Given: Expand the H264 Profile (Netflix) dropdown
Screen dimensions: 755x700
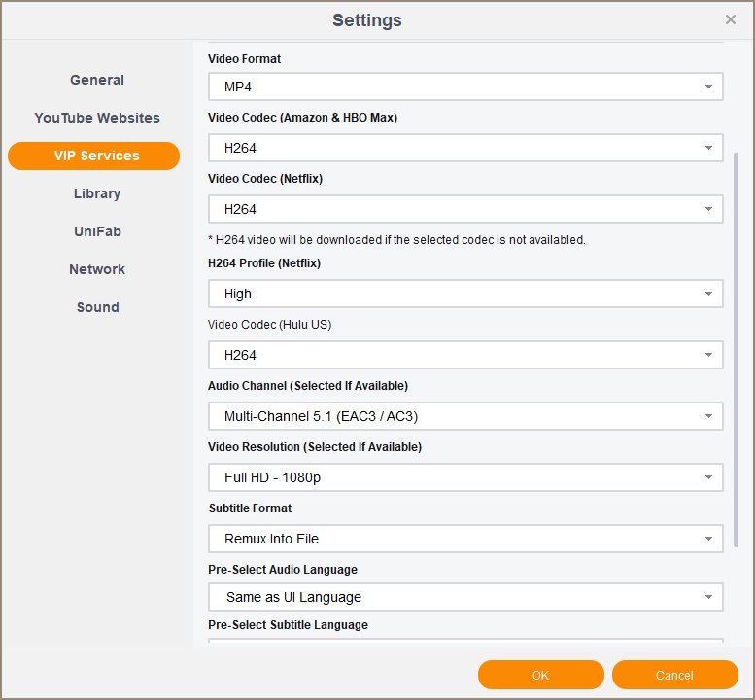Looking at the screenshot, I should [x=465, y=294].
